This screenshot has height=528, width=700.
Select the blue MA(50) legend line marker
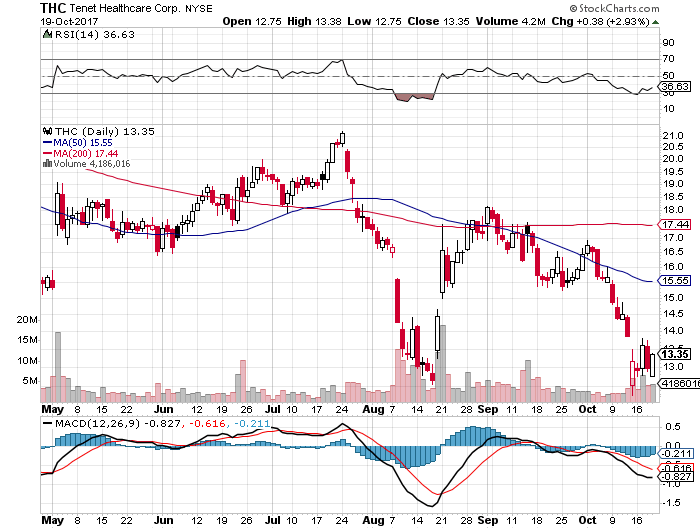coord(47,141)
